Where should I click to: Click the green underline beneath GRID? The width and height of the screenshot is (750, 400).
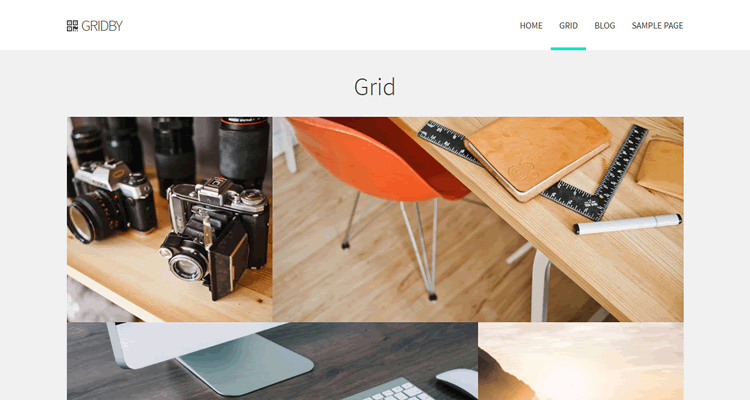coord(568,49)
